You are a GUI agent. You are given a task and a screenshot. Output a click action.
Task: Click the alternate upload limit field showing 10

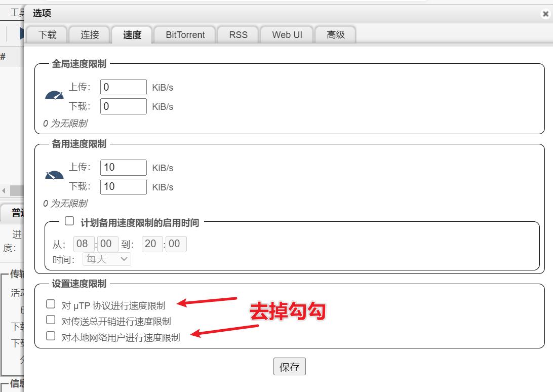click(x=123, y=167)
